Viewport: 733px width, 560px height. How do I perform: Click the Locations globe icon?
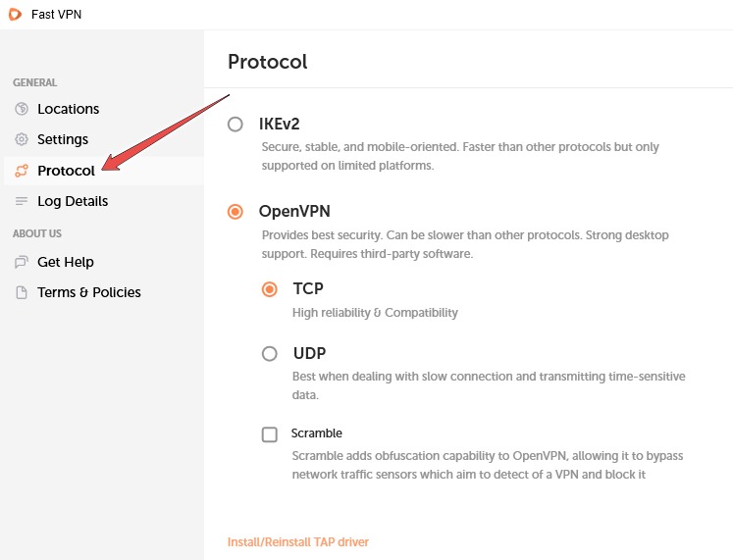tap(22, 109)
